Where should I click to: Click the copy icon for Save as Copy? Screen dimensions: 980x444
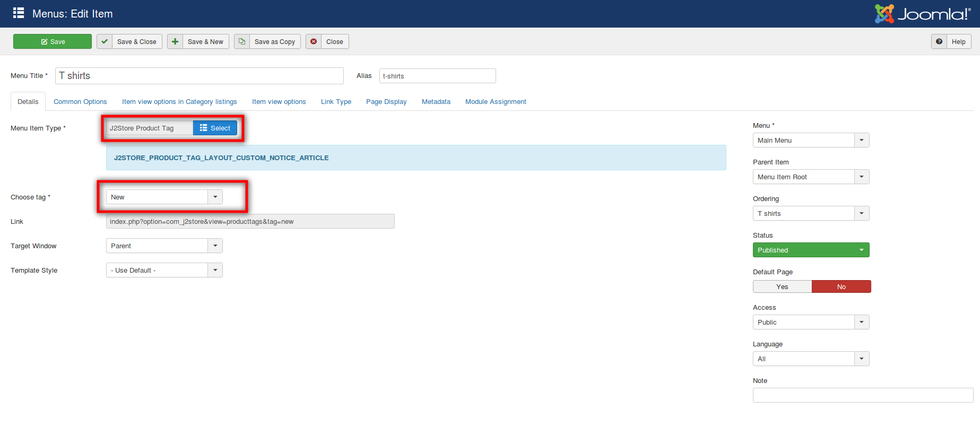(242, 41)
